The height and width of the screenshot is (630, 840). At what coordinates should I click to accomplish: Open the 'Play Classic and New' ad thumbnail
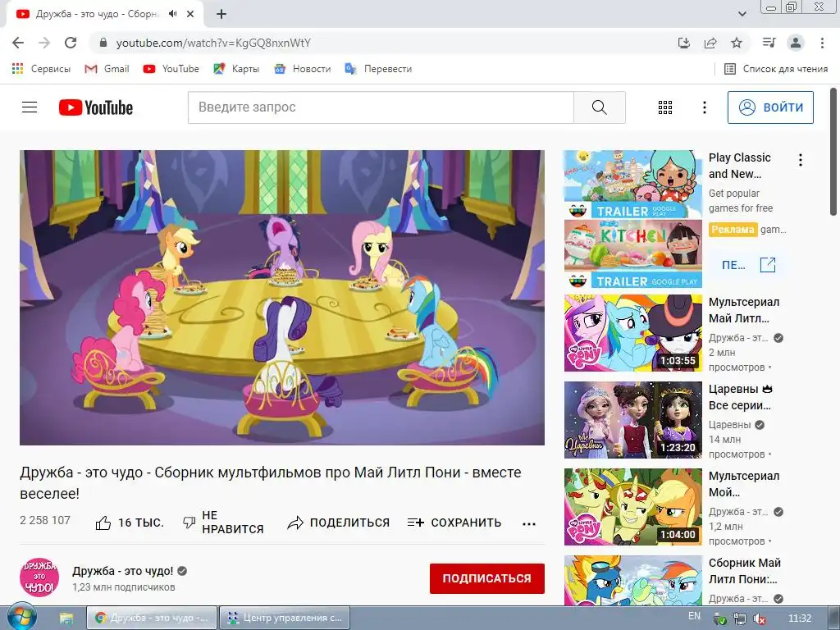(x=632, y=185)
